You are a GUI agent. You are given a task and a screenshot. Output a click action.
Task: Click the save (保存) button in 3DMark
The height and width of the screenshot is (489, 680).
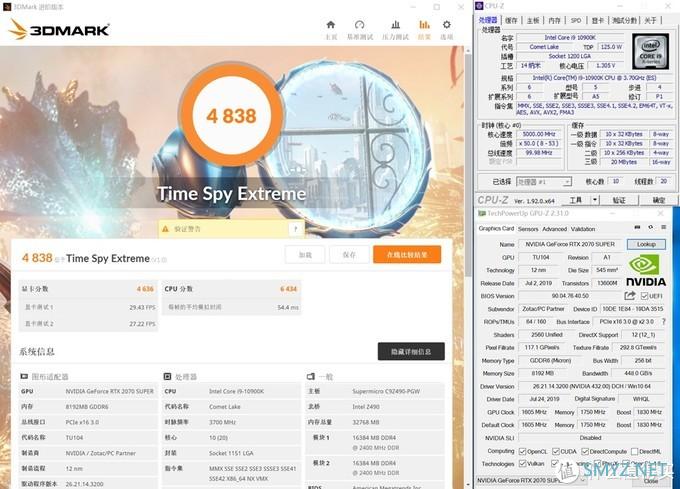349,254
